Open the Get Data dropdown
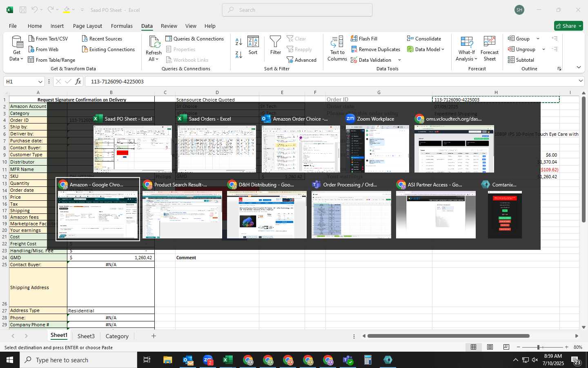 click(16, 49)
